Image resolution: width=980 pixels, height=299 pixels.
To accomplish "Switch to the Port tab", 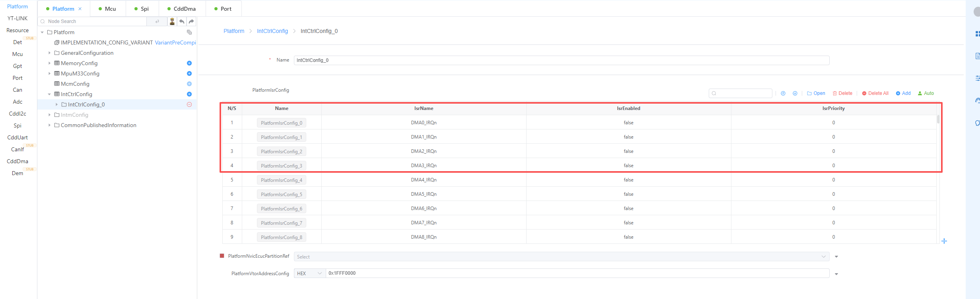I will coord(224,9).
